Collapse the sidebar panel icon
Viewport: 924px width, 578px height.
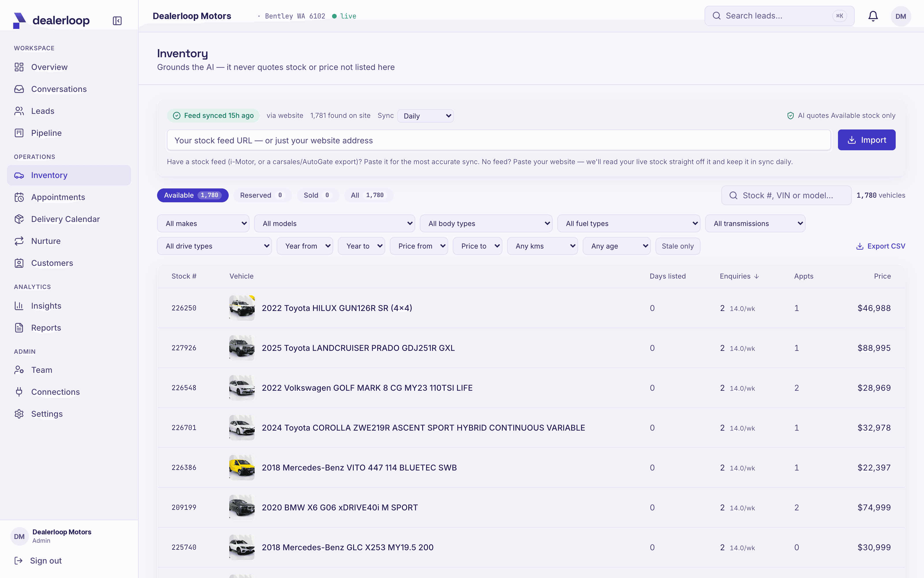pos(117,21)
